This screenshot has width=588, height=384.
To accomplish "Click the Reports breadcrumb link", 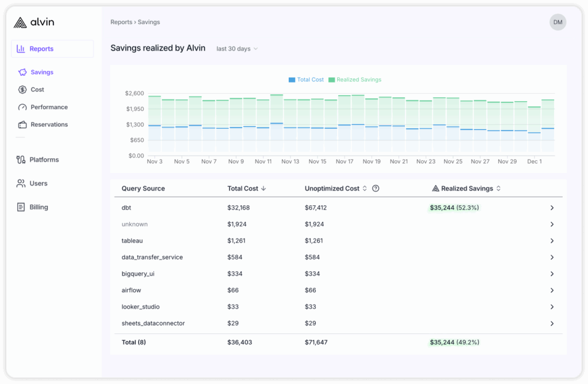I will 121,22.
